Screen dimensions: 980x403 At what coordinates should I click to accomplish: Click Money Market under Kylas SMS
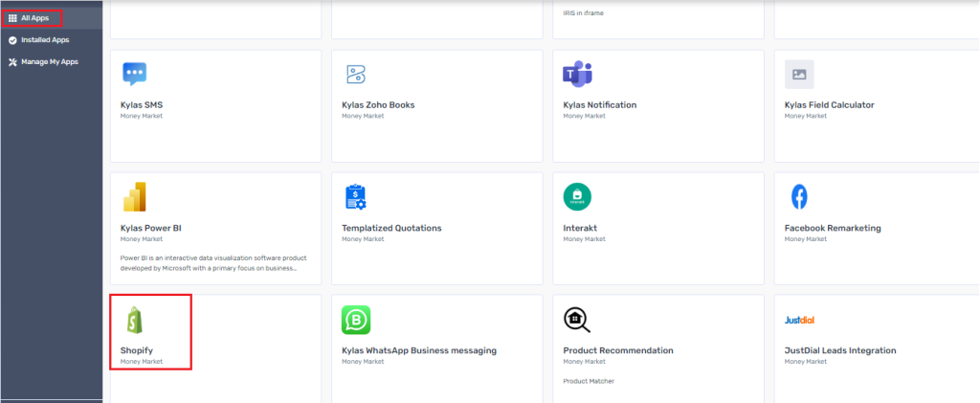[142, 116]
